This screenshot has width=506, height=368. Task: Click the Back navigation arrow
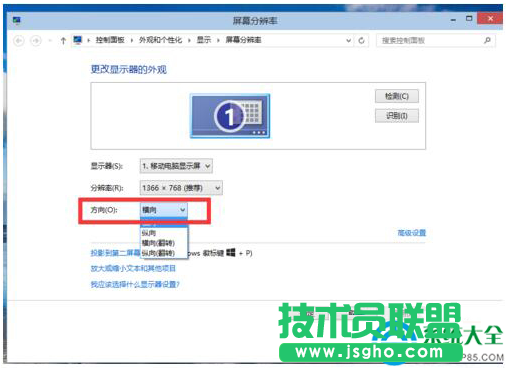pos(19,41)
